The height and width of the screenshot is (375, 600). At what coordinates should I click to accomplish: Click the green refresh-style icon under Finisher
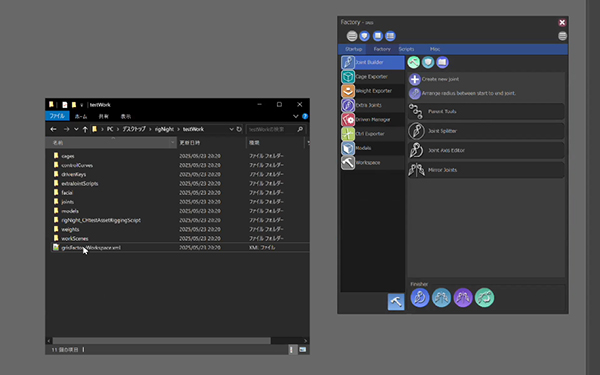pos(484,298)
